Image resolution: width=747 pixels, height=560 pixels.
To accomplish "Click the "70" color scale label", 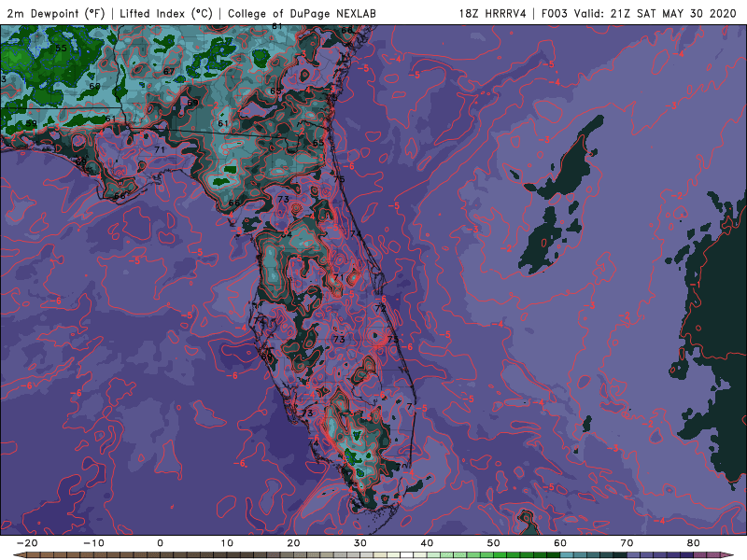I will pyautogui.click(x=627, y=543).
